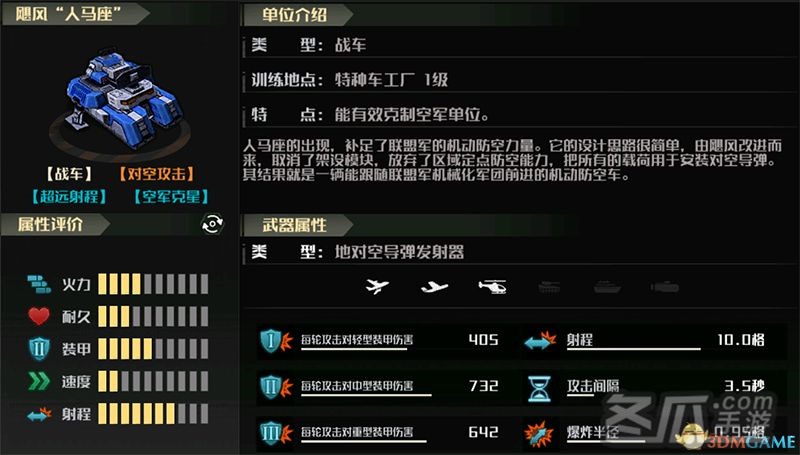
Task: Select the 超远射程 tag
Action: click(x=69, y=196)
